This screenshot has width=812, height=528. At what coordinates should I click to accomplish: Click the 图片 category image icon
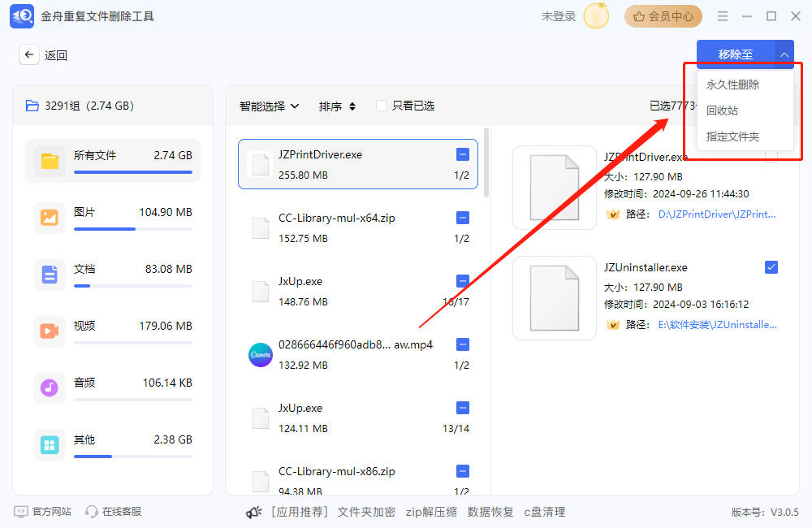(x=50, y=218)
